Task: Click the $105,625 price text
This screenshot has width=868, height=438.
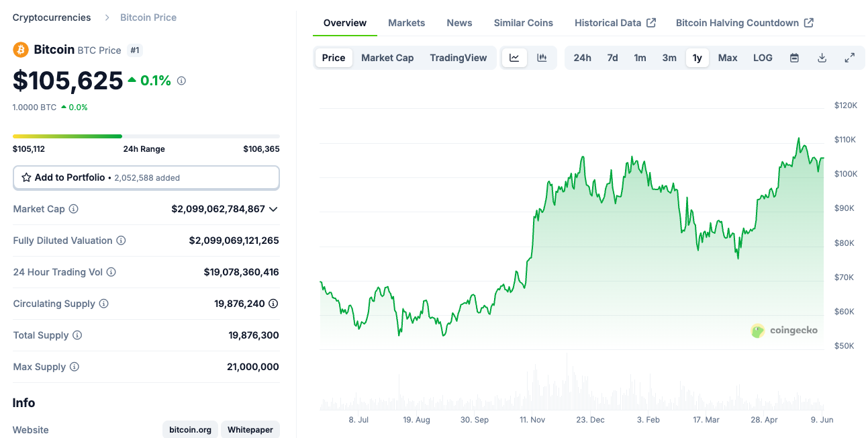Action: 68,81
